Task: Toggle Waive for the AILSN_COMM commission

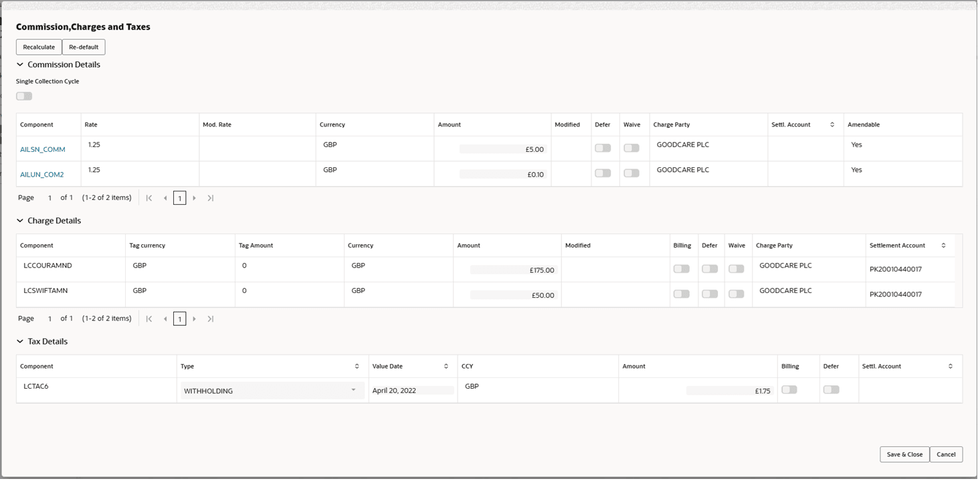Action: tap(631, 147)
